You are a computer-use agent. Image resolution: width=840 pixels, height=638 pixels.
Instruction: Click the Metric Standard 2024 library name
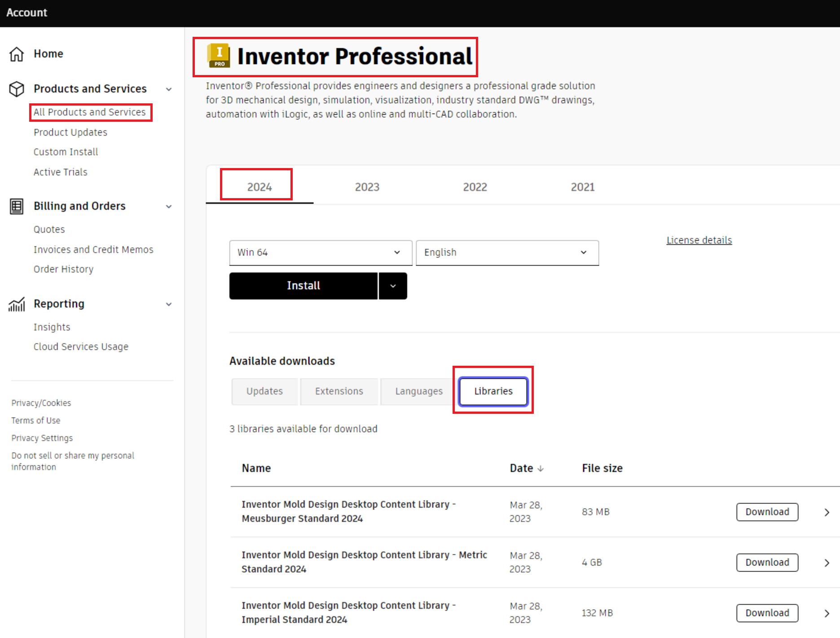pyautogui.click(x=365, y=562)
